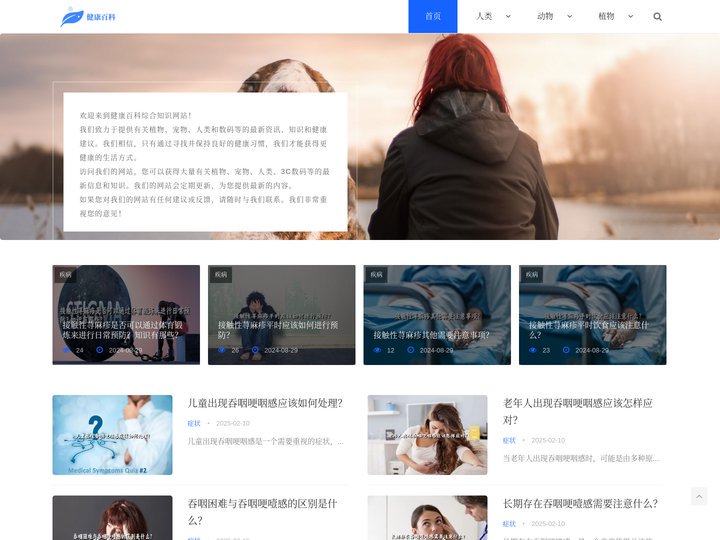720x540 pixels.
Task: Click the clock icon on the 12-views card
Action: (411, 350)
